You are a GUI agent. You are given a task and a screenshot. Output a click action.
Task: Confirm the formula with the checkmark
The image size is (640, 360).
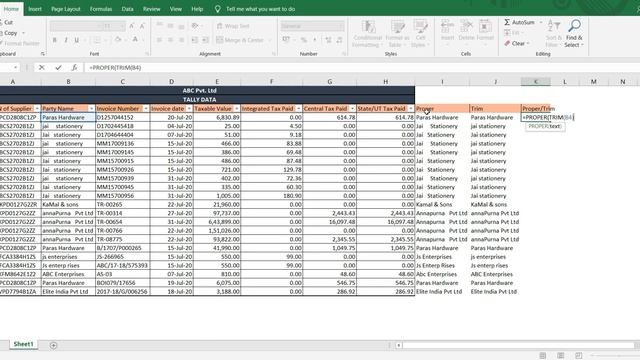coord(58,68)
